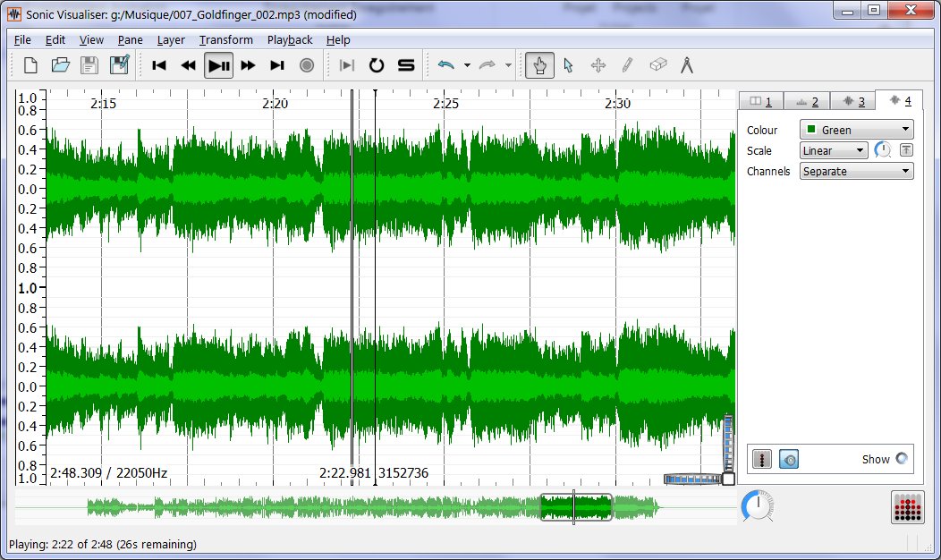Click the '2:22.981' playback time text
Viewport: 941px width, 560px height.
pyautogui.click(x=345, y=473)
